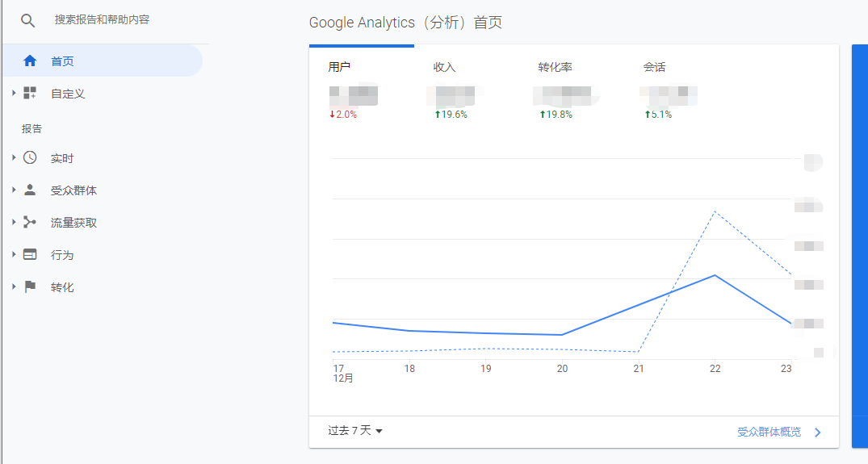This screenshot has height=464, width=868.
Task: Click the 行为 behavior icon
Action: [30, 254]
